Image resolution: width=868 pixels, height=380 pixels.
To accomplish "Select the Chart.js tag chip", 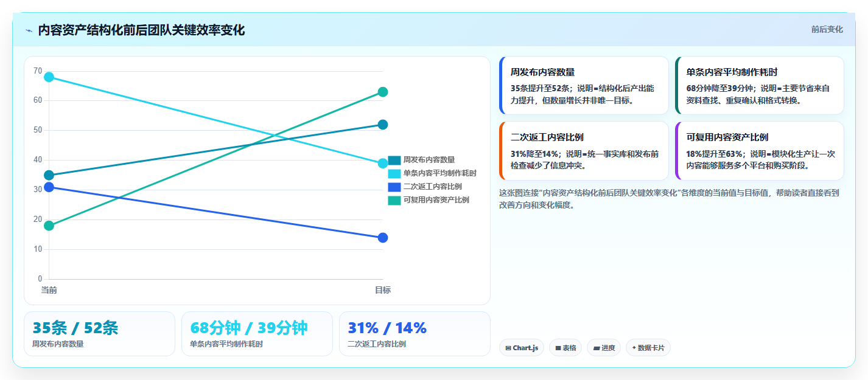I will click(522, 348).
